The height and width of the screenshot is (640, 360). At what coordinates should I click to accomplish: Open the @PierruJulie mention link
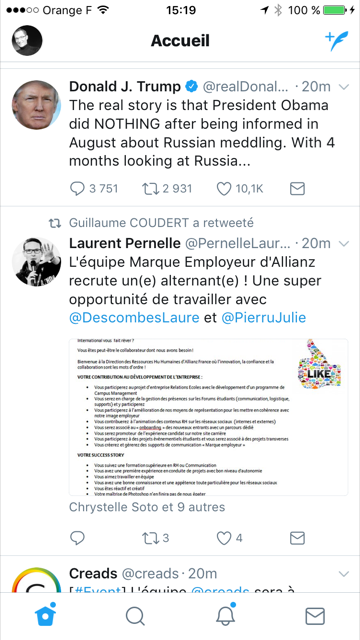tap(264, 318)
